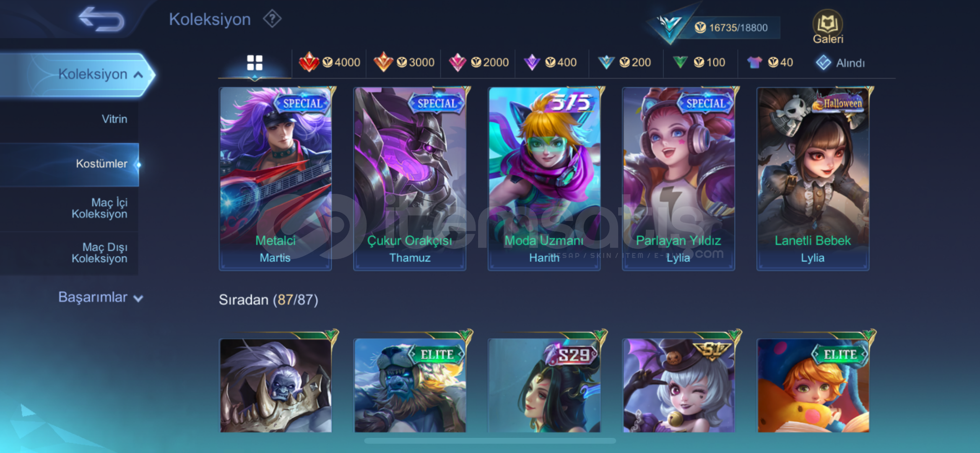Go back using the return arrow

click(x=101, y=19)
